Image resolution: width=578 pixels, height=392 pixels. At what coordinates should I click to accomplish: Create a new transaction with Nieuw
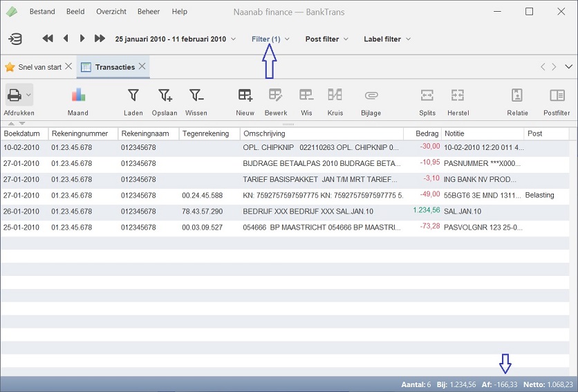[245, 95]
